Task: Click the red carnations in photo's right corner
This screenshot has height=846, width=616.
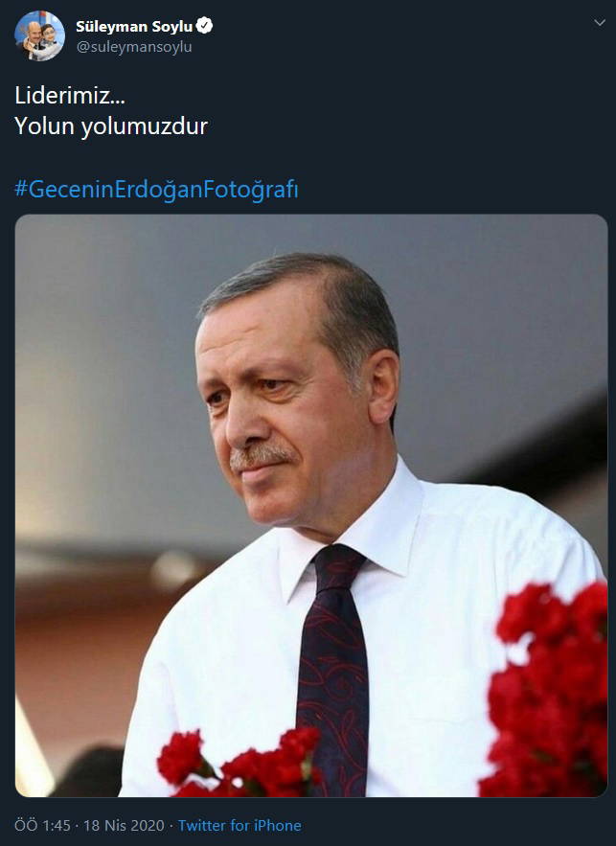Action: pyautogui.click(x=546, y=691)
